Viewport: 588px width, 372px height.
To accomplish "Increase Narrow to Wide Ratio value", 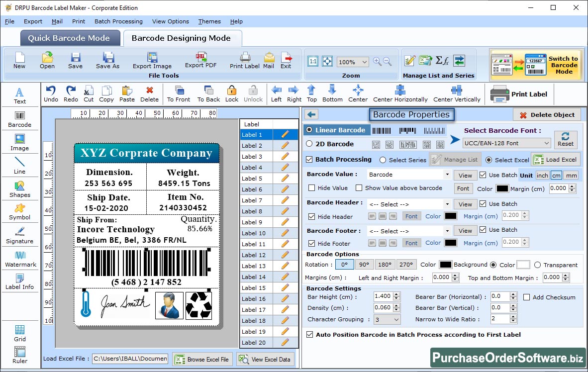I will 514,316.
